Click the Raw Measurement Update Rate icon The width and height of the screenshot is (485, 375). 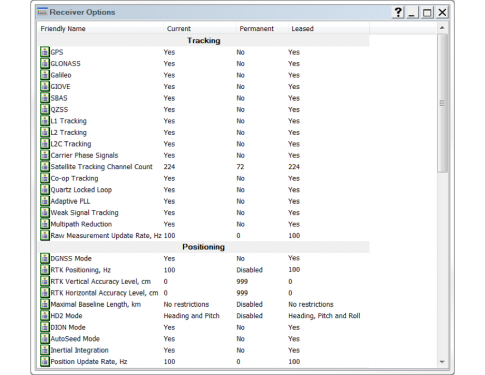tap(45, 235)
